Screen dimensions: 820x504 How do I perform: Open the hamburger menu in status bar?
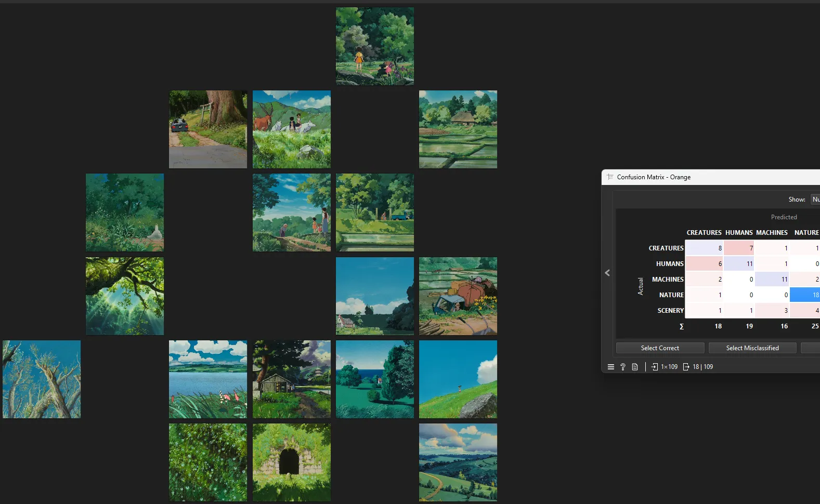[x=611, y=367]
